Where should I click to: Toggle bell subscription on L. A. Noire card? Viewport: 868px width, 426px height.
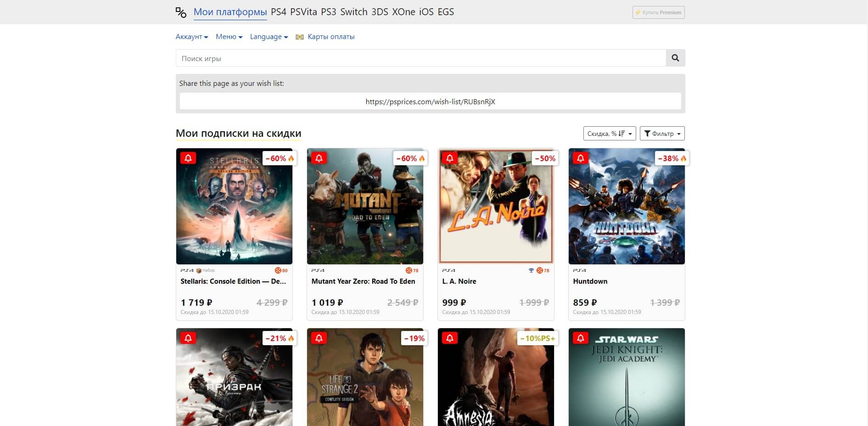click(450, 158)
